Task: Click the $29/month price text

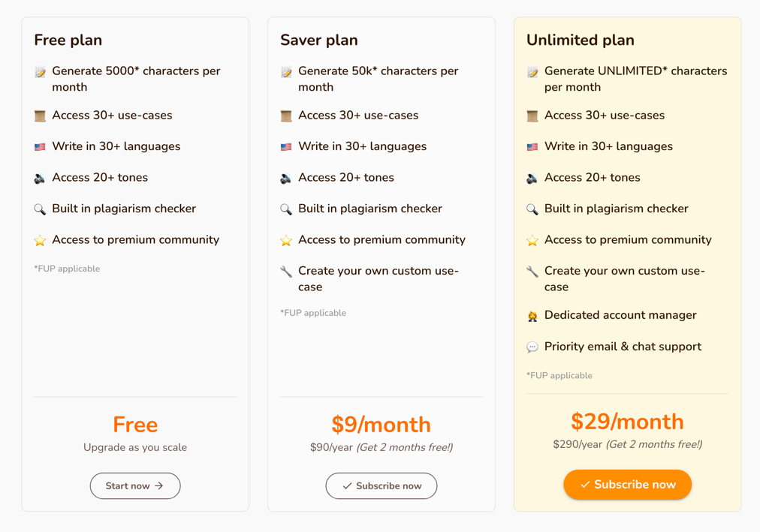Action: click(627, 422)
